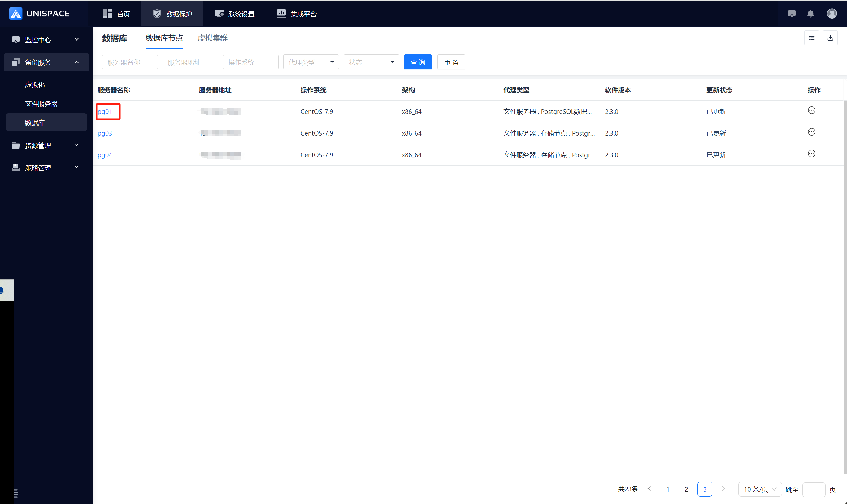Click the UNISPACE logo
This screenshot has width=847, height=504.
39,14
